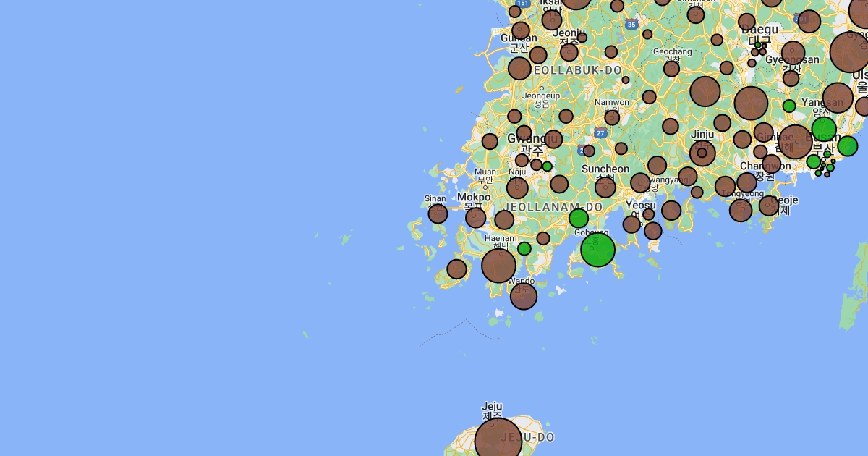Click the brown circle under Sinan label
The image size is (868, 456).
(438, 214)
